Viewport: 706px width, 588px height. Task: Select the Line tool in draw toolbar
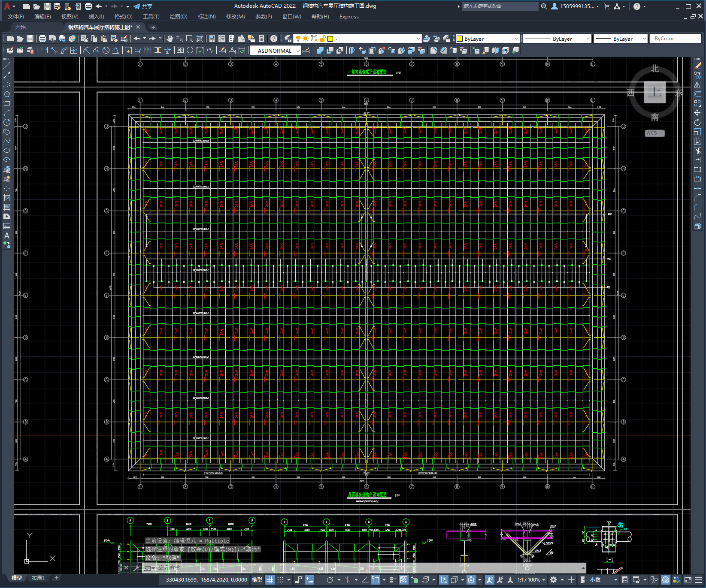point(7,66)
